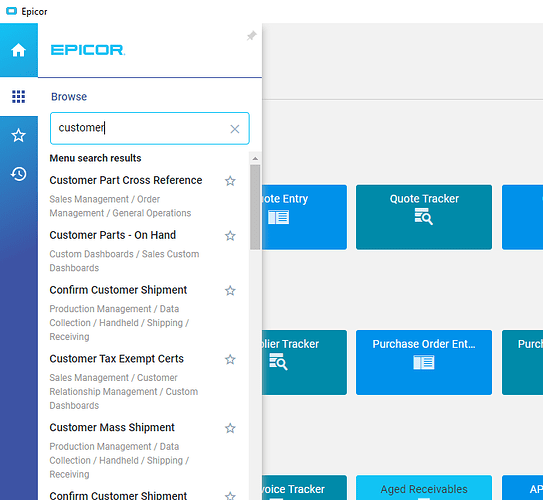Screen dimensions: 543x500
Task: Open the Purchase Order Entry tile
Action: click(424, 362)
